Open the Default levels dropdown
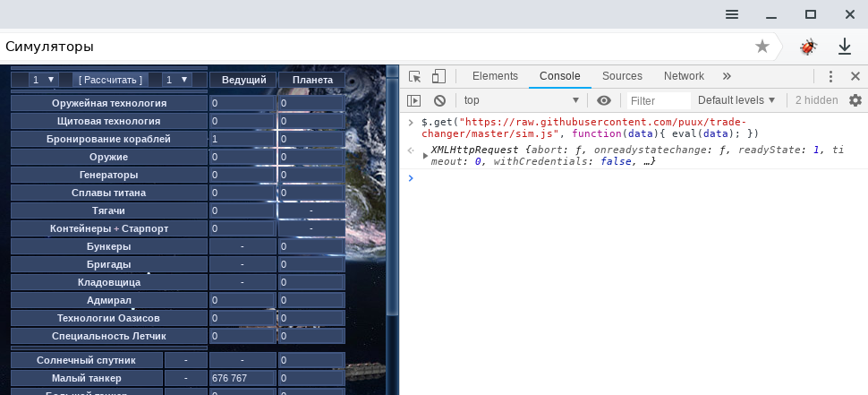868x395 pixels. pos(736,101)
